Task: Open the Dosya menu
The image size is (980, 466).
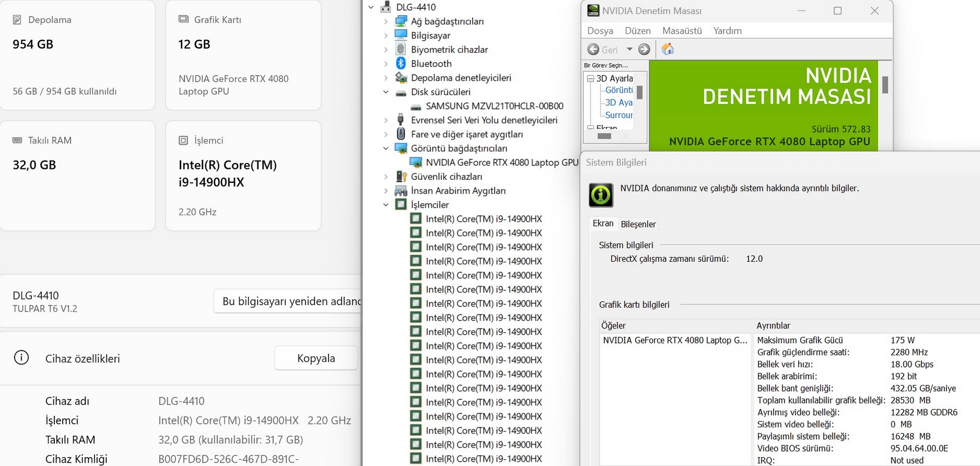Action: 600,31
